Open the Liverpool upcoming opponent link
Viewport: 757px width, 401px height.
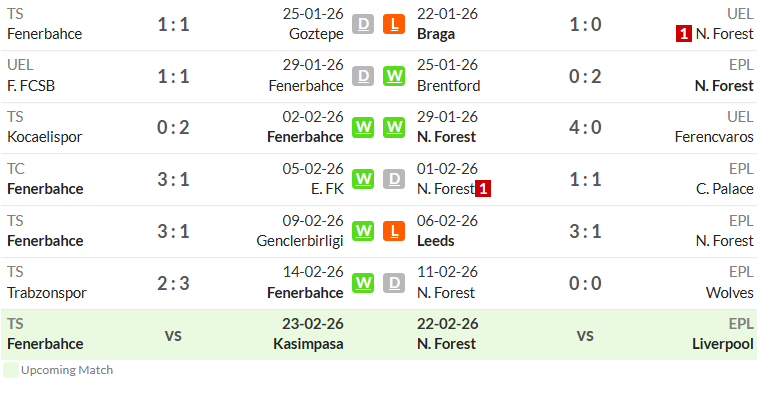pyautogui.click(x=723, y=344)
